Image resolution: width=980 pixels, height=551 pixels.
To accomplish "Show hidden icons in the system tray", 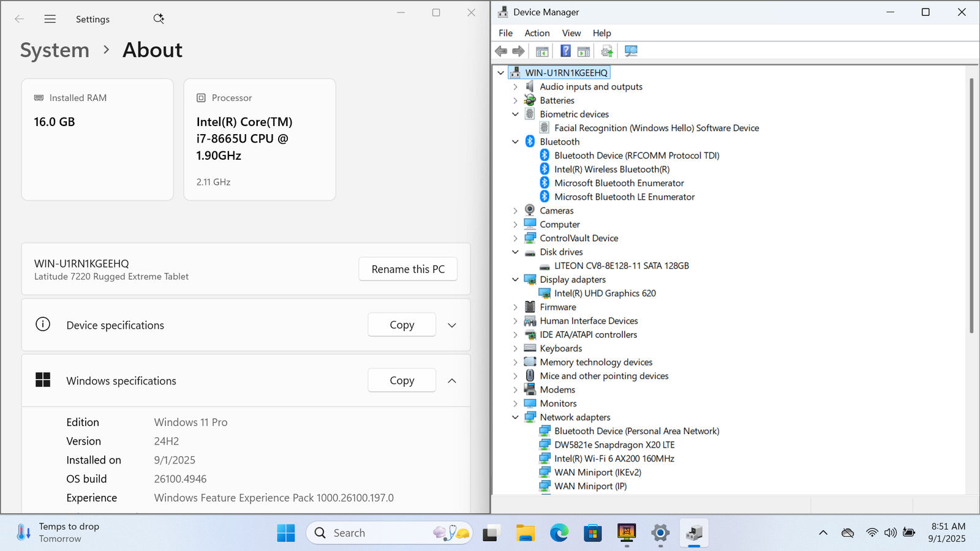I will pos(823,533).
